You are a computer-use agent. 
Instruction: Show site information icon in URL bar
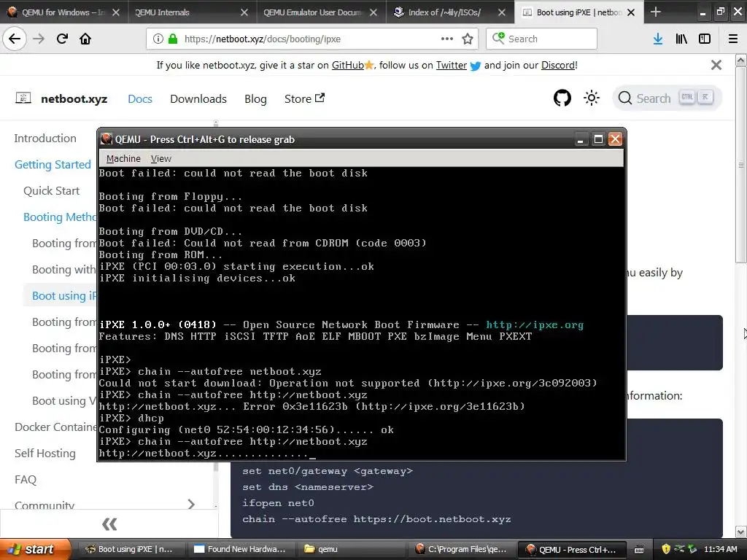(158, 39)
